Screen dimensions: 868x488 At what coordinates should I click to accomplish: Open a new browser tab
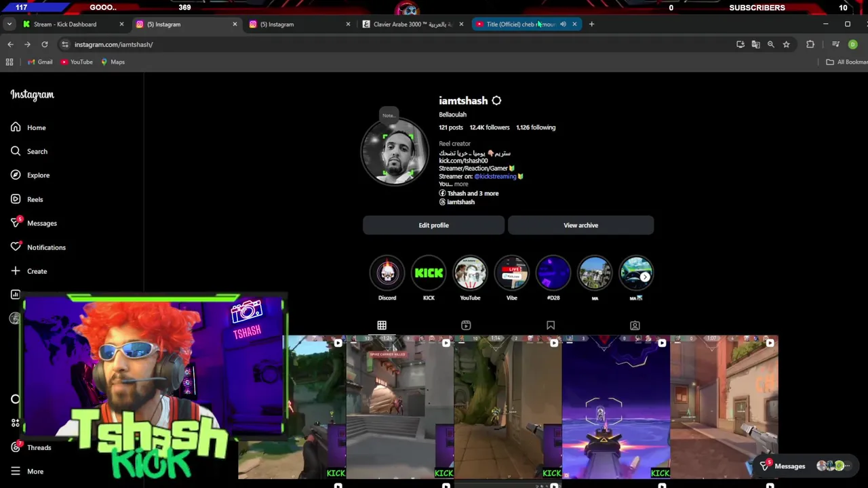[x=591, y=24]
